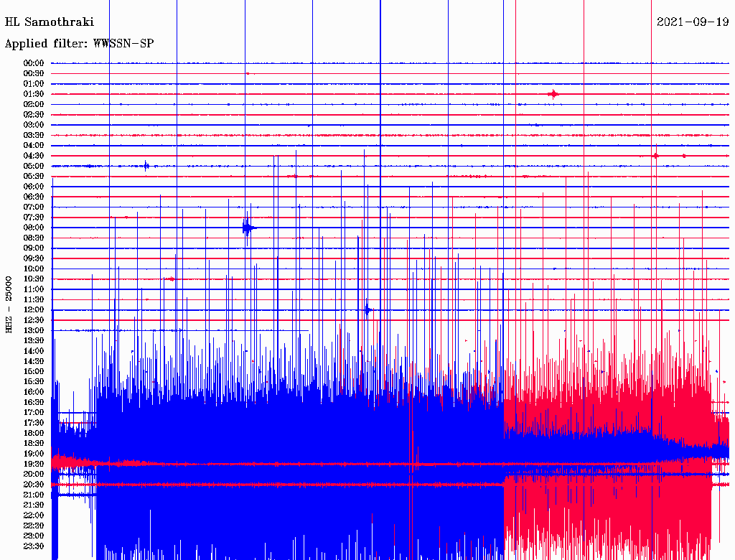Image resolution: width=735 pixels, height=560 pixels.
Task: Click the red event on 04:30 trace
Action: [655, 156]
